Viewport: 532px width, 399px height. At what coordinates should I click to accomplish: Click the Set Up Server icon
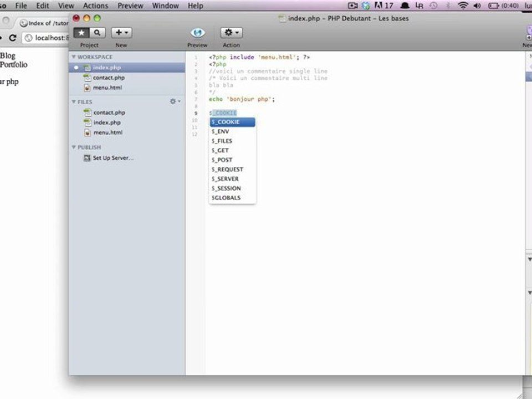coord(87,158)
